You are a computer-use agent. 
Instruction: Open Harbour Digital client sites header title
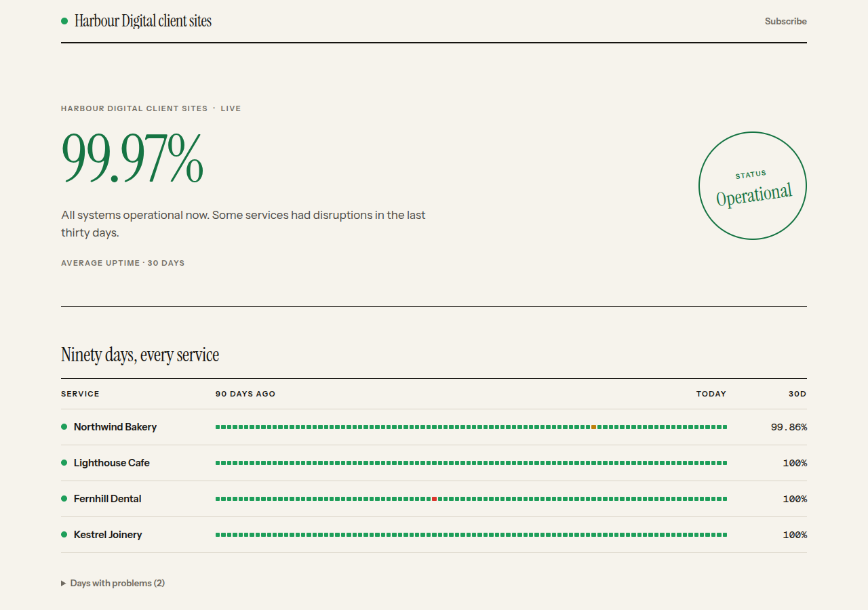point(143,21)
